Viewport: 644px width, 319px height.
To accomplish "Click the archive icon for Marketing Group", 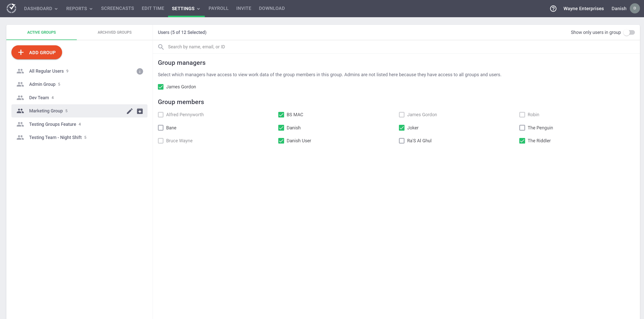I will (140, 111).
